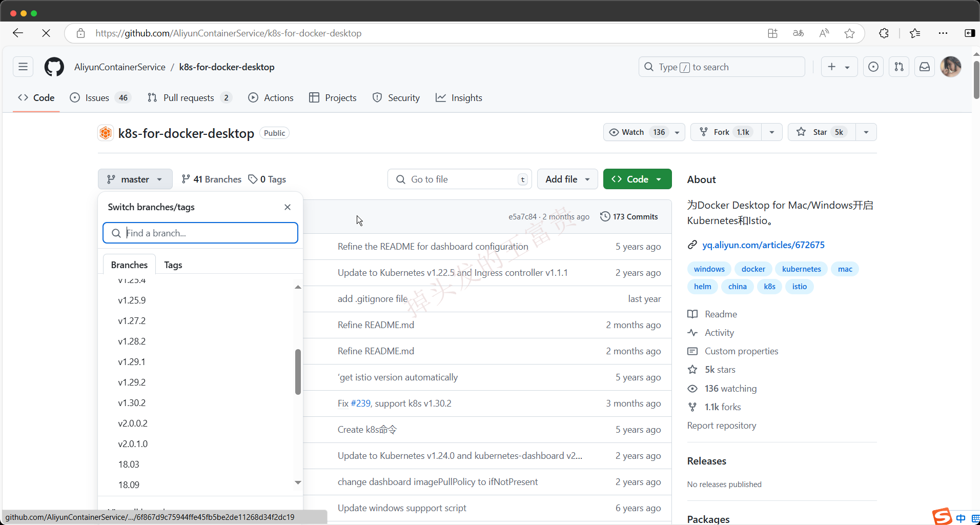Open the translate page icon
Screen dimensions: 980x525
798,33
